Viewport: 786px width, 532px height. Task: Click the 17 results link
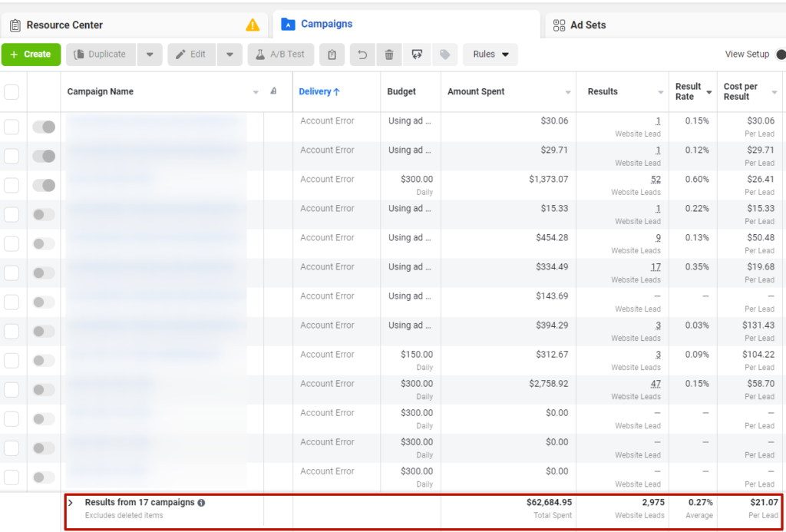click(x=656, y=267)
